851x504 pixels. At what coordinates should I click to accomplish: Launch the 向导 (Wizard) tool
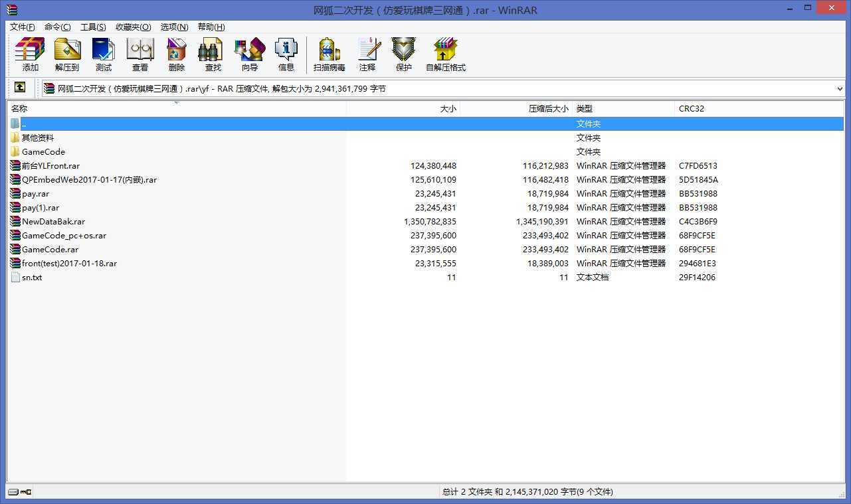click(x=250, y=54)
